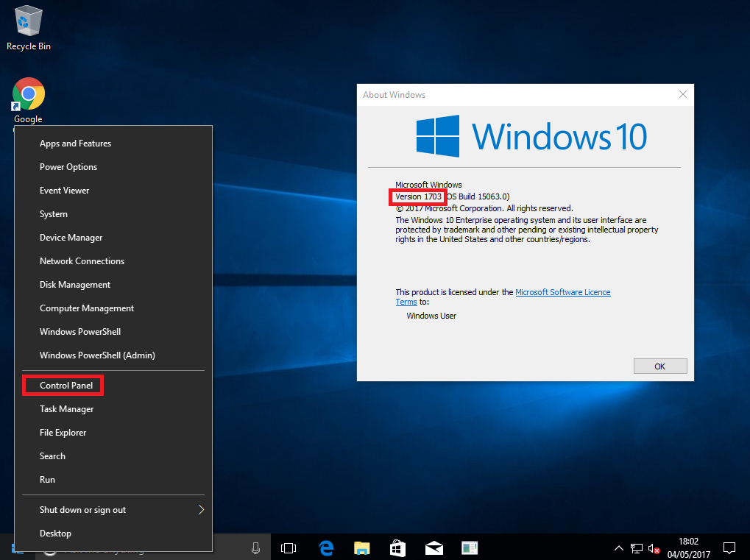Open the network status tray icon
The height and width of the screenshot is (560, 750).
637,548
